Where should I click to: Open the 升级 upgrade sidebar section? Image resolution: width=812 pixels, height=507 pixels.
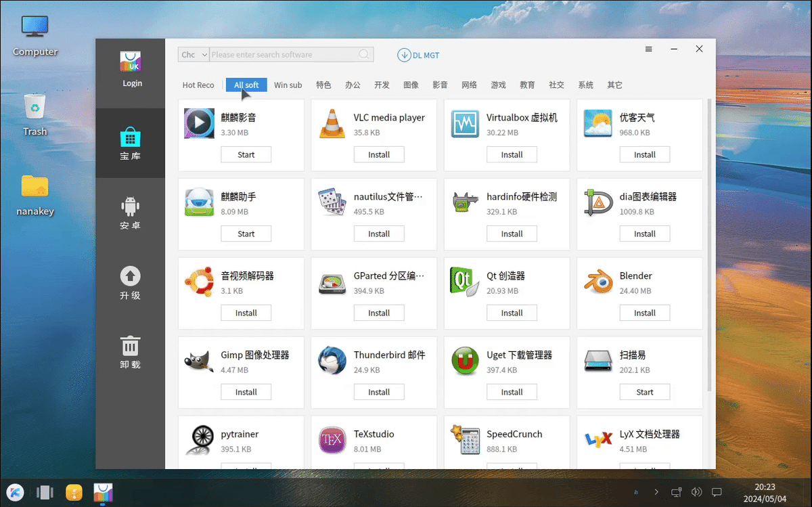tap(130, 283)
